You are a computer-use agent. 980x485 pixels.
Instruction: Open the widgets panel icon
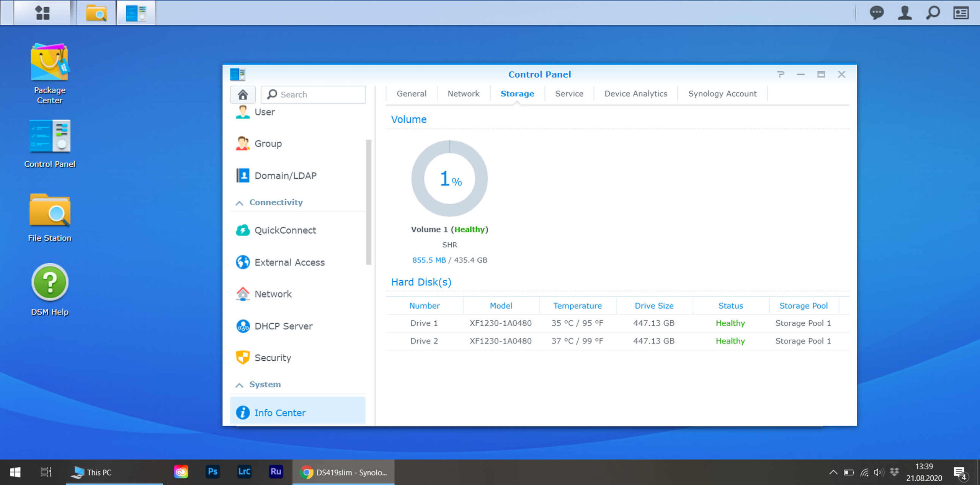961,13
